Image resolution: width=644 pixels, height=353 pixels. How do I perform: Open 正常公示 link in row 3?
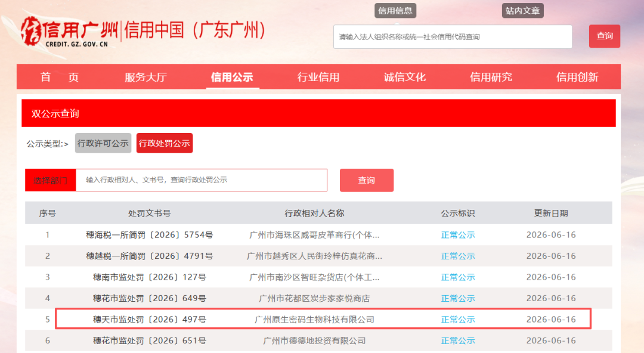click(x=458, y=277)
